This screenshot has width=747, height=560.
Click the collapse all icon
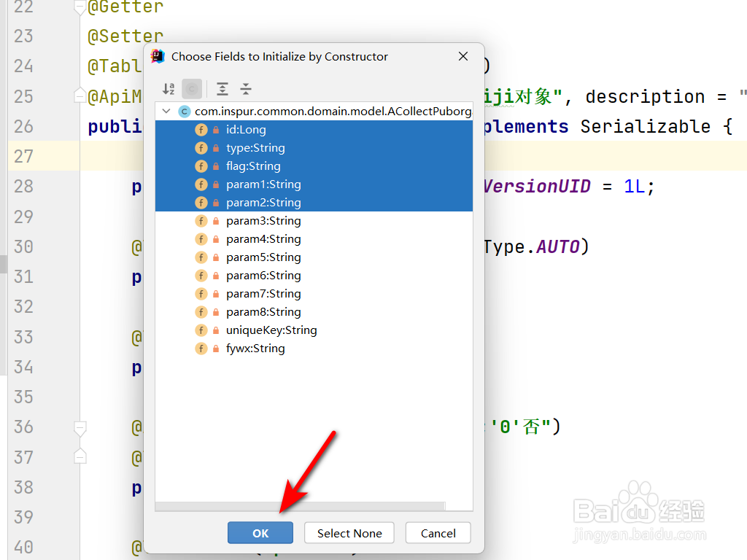(x=245, y=88)
